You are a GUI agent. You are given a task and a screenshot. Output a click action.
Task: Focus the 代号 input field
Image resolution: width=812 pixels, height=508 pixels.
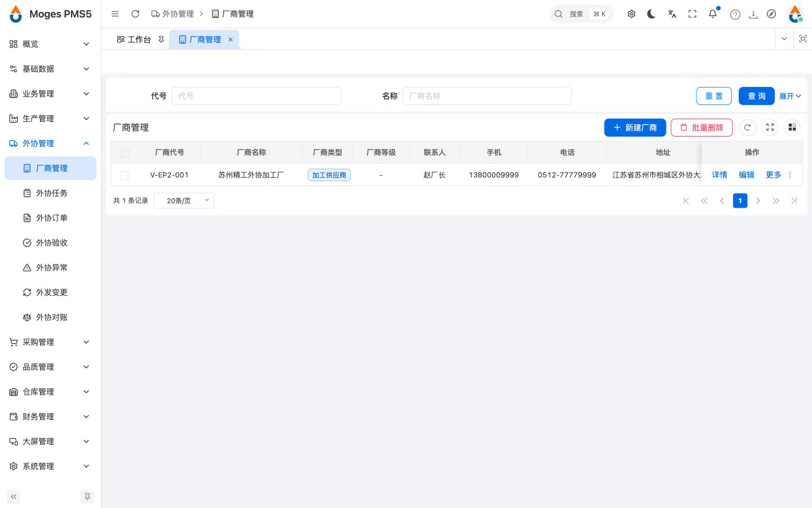[257, 96]
